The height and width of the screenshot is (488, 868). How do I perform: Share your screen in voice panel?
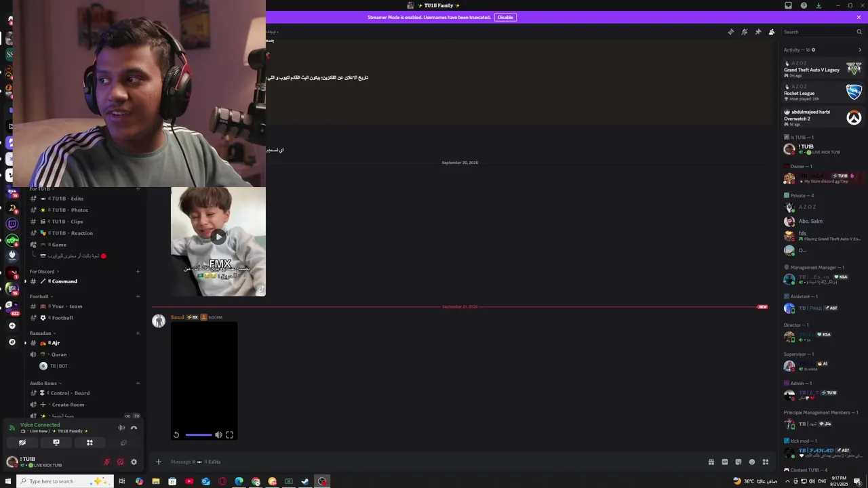click(x=56, y=443)
